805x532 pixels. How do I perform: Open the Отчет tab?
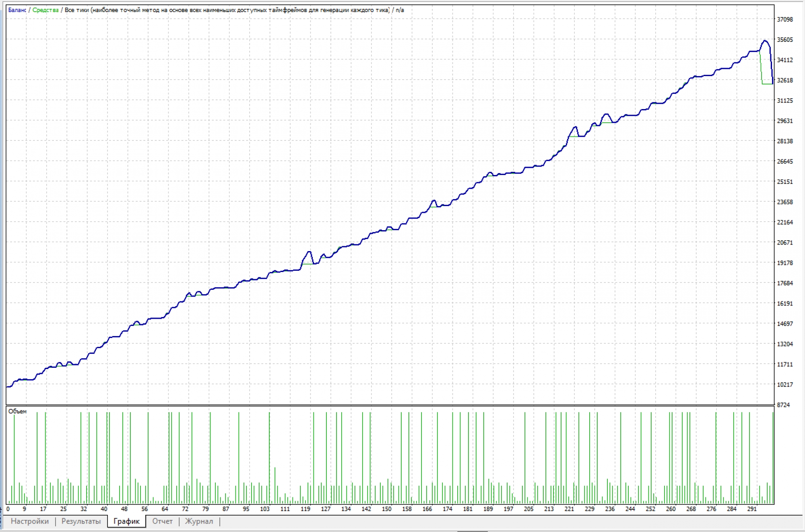pyautogui.click(x=162, y=521)
